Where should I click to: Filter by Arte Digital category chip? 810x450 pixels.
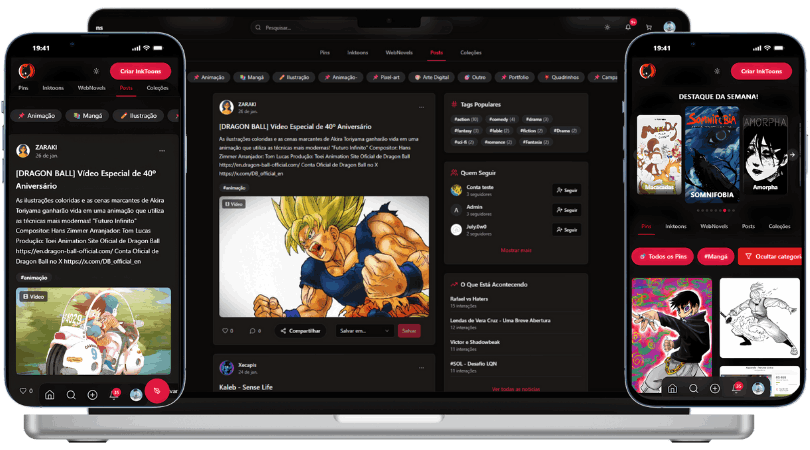[432, 77]
